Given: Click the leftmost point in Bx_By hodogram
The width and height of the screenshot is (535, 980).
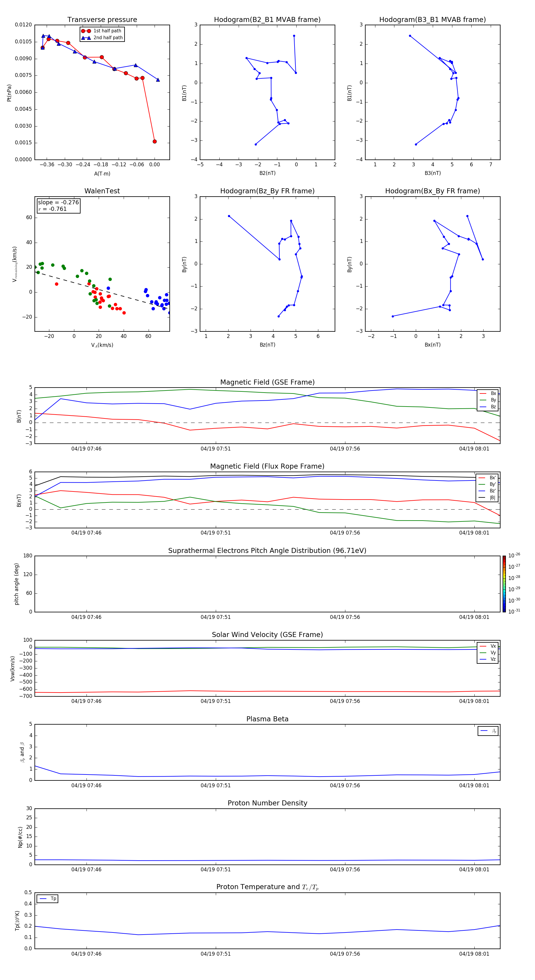Looking at the screenshot, I should point(393,317).
